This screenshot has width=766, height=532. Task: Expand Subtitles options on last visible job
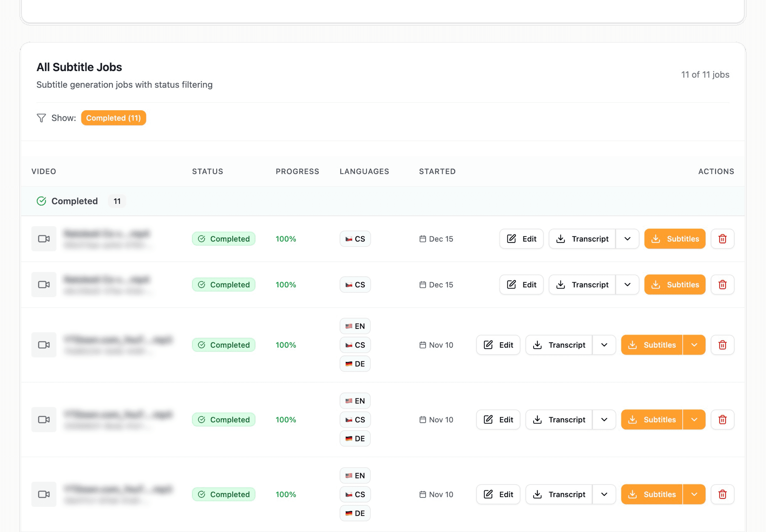694,494
